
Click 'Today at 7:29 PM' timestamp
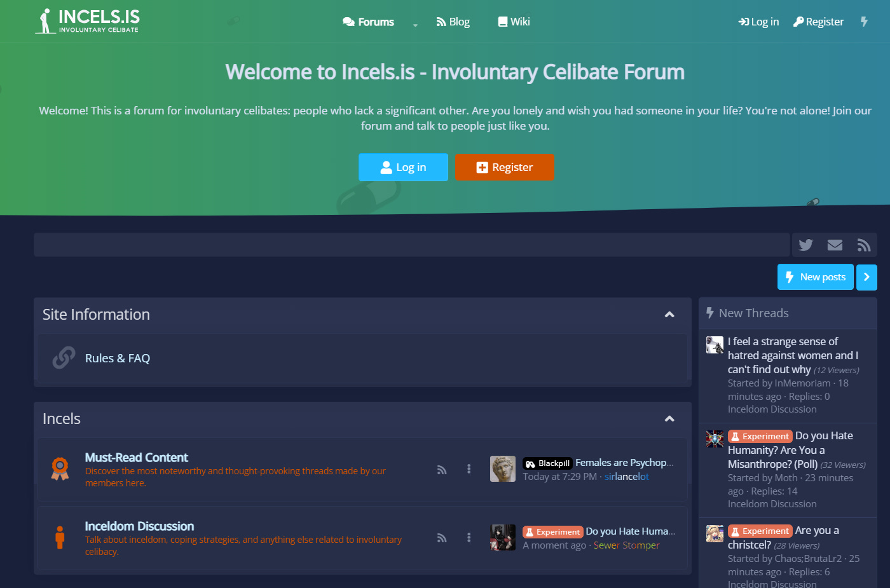pos(559,477)
